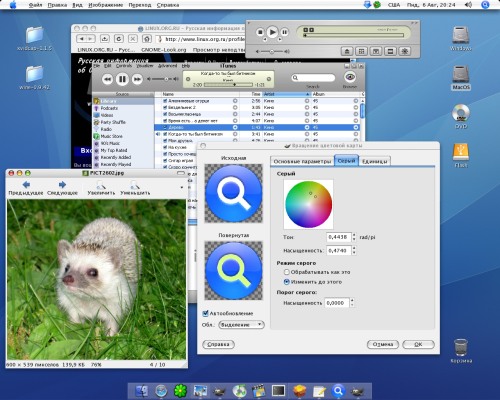Click the gray threshold 0,0000 stepper arrows
This screenshot has width=500, height=400.
[352, 303]
